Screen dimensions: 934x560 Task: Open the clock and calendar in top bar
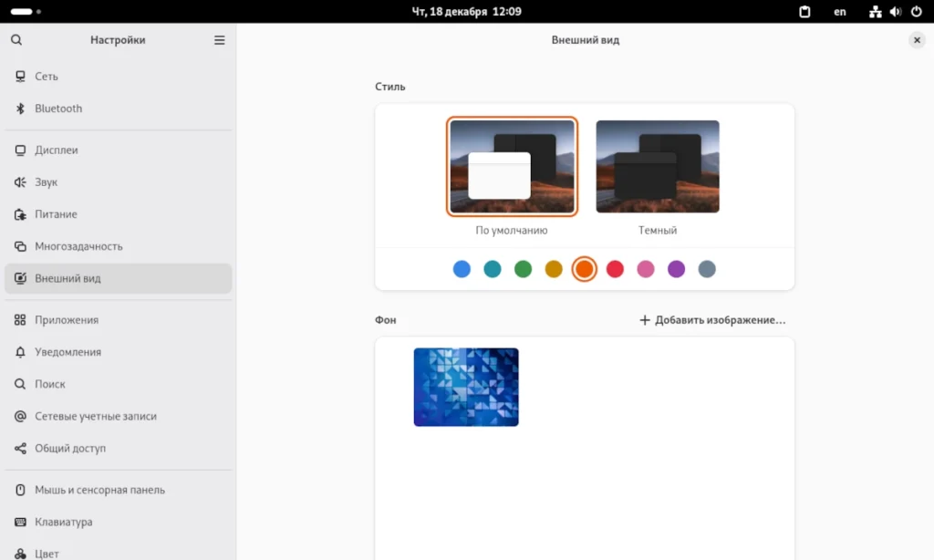[466, 11]
